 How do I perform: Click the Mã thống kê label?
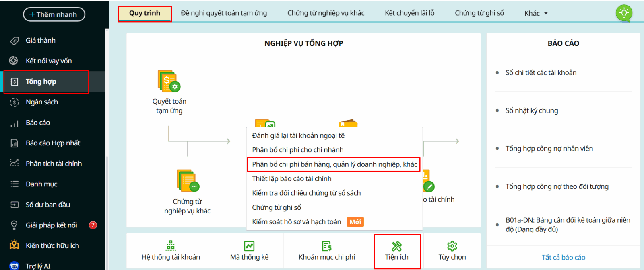point(249,257)
